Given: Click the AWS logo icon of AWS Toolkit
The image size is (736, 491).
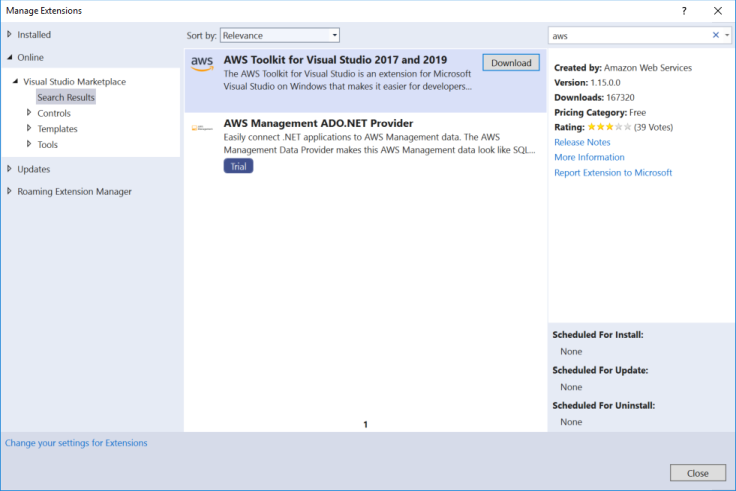Looking at the screenshot, I should click(202, 63).
